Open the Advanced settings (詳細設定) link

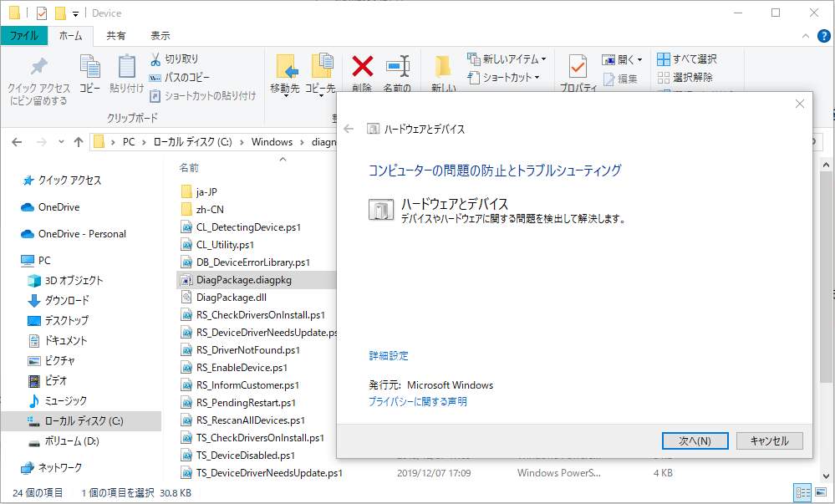tap(389, 356)
